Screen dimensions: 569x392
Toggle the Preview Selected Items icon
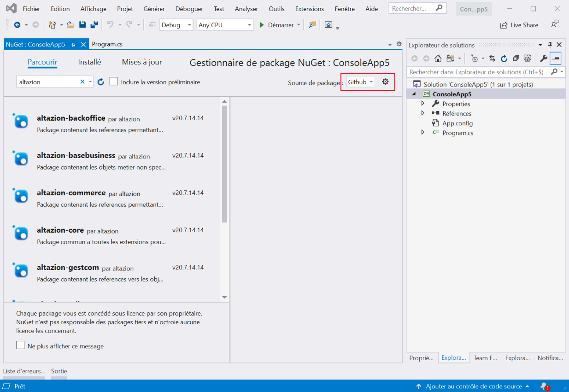click(555, 58)
